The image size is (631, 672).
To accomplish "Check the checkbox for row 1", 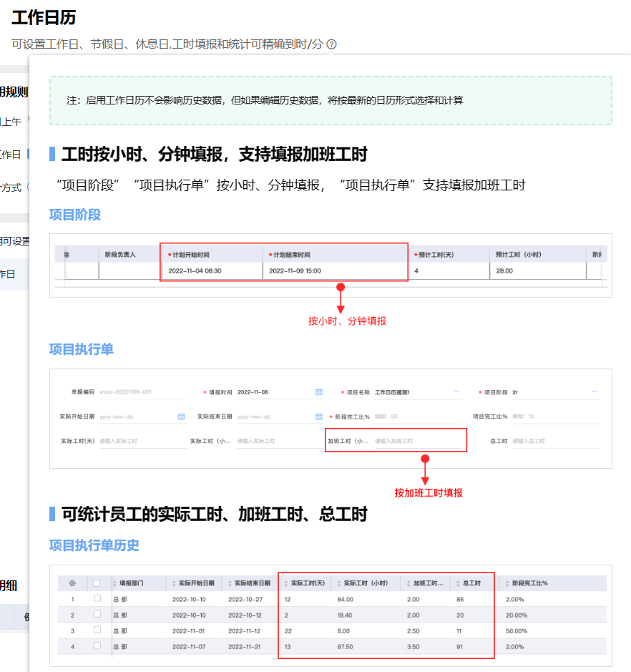I will [x=97, y=599].
